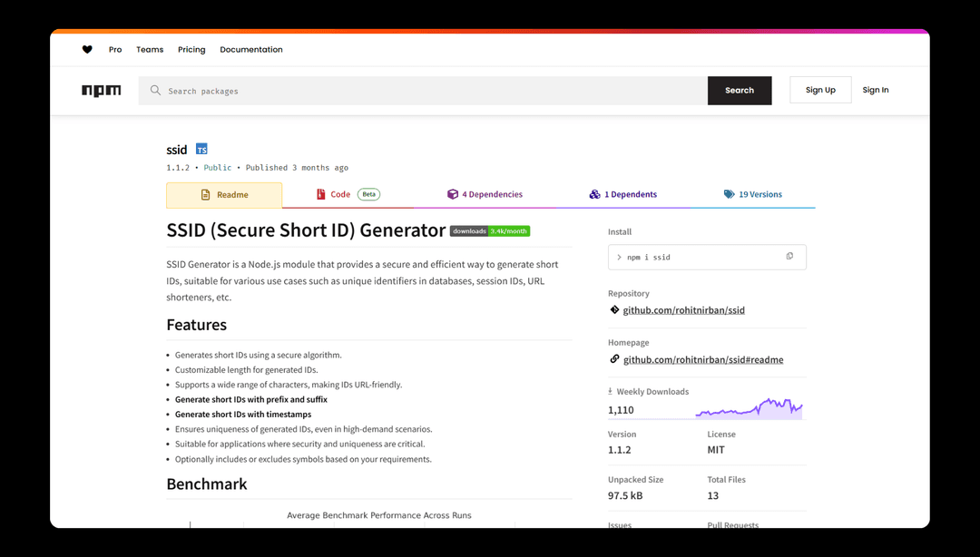Focus the Search packages input field

tap(426, 91)
